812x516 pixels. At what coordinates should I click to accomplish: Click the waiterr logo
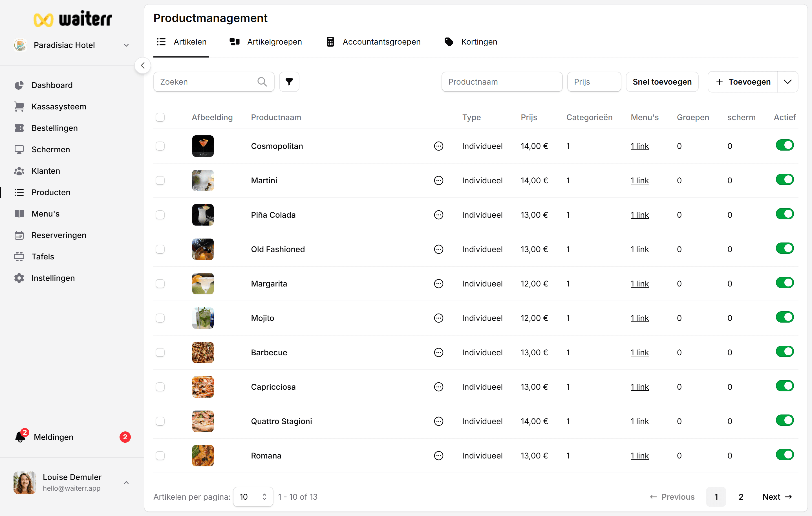pyautogui.click(x=72, y=19)
